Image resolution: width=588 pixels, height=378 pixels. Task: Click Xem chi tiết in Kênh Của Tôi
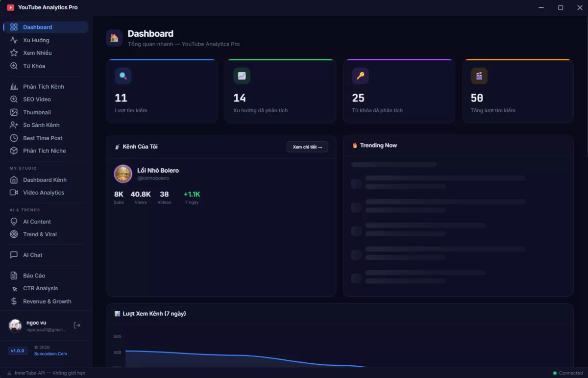307,147
